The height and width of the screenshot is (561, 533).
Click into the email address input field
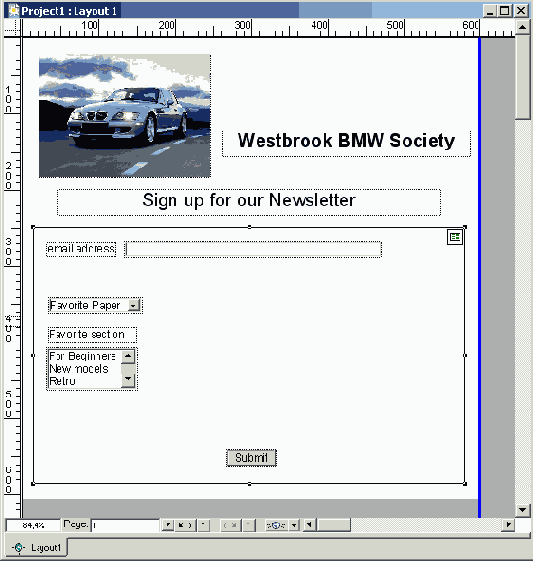point(253,249)
